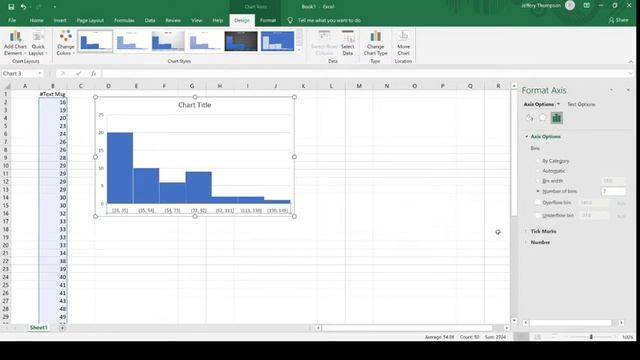Click Page Layout view status icon
This screenshot has height=360, width=640.
coord(538,337)
